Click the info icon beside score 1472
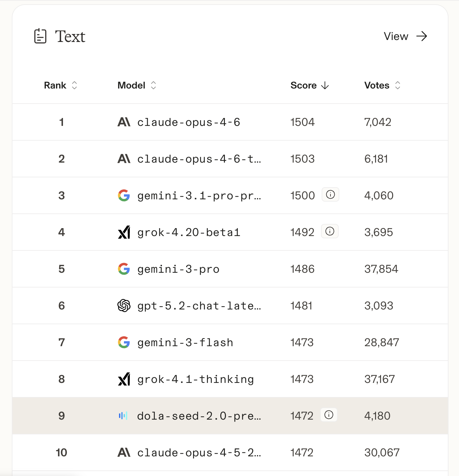The width and height of the screenshot is (459, 476). 329,415
